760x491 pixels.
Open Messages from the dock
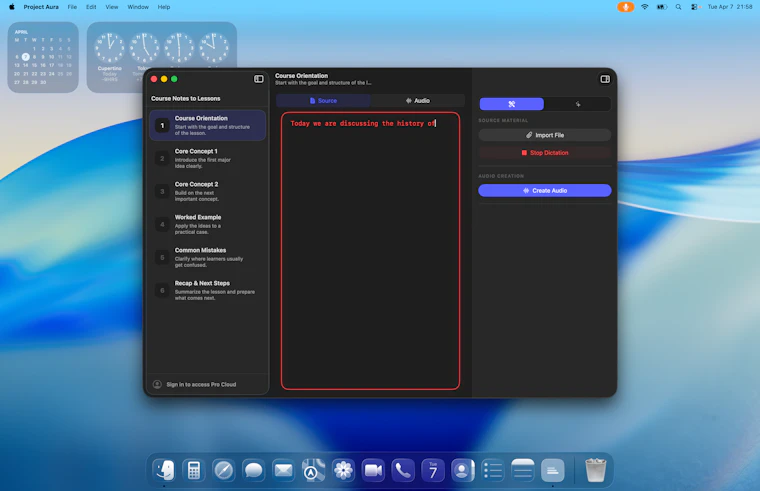tap(253, 470)
